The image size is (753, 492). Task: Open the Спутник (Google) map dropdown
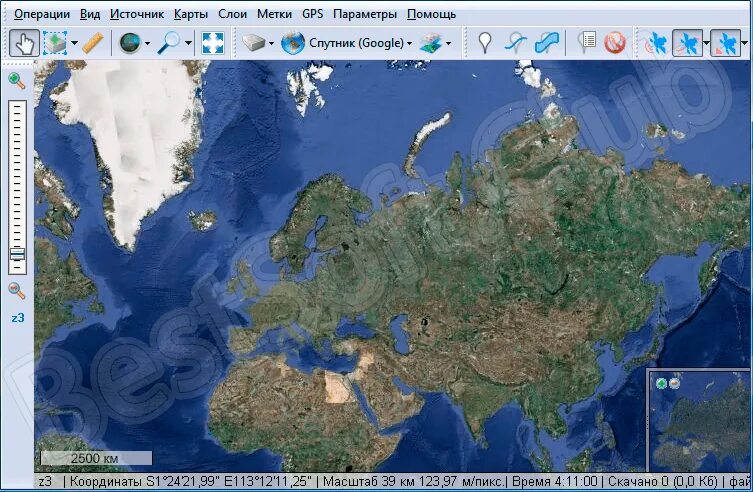[361, 43]
